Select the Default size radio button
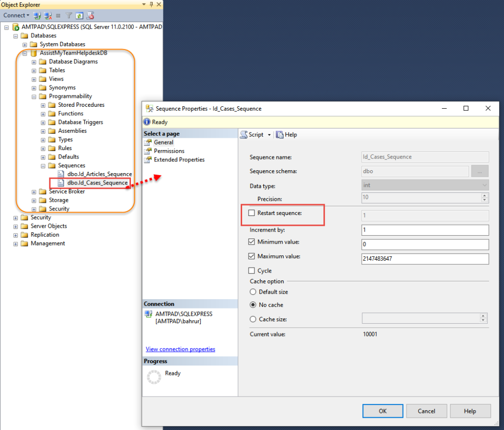Screen dimensions: 504x430 click(252, 291)
